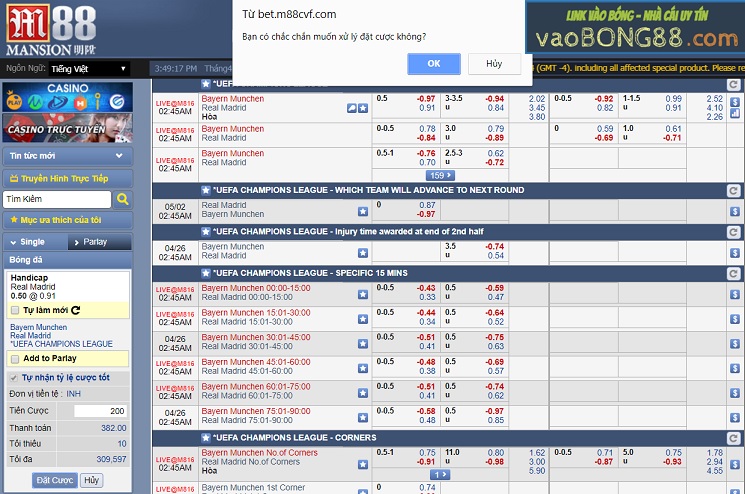
Task: Open Mục ưa thích của tôi favorites
Action: point(66,220)
